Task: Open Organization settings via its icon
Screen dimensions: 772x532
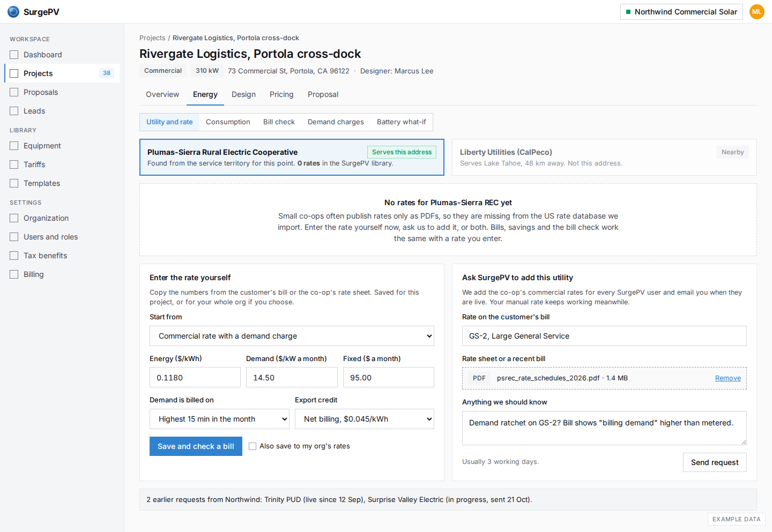Action: point(14,218)
